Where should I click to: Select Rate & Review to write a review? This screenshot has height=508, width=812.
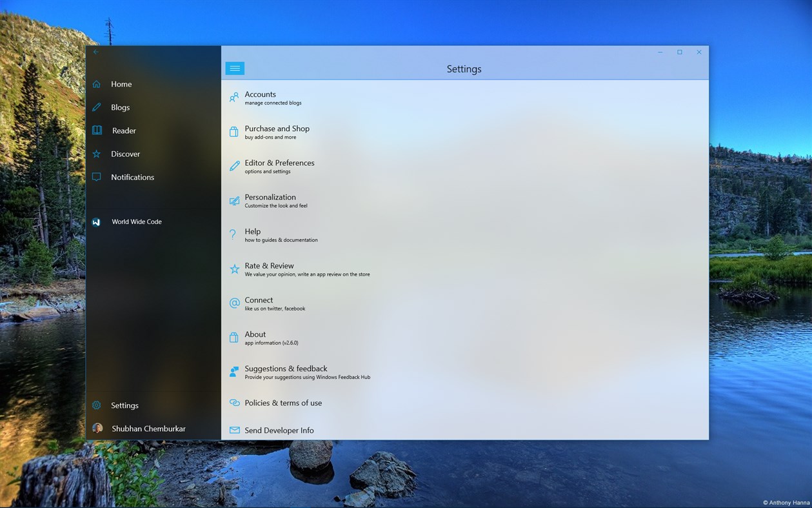270,269
